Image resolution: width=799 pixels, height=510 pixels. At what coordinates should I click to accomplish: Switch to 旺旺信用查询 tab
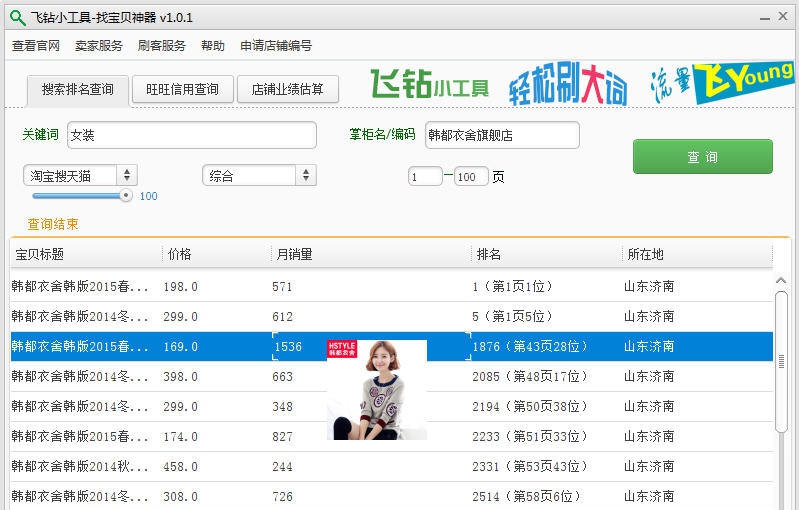coord(182,90)
